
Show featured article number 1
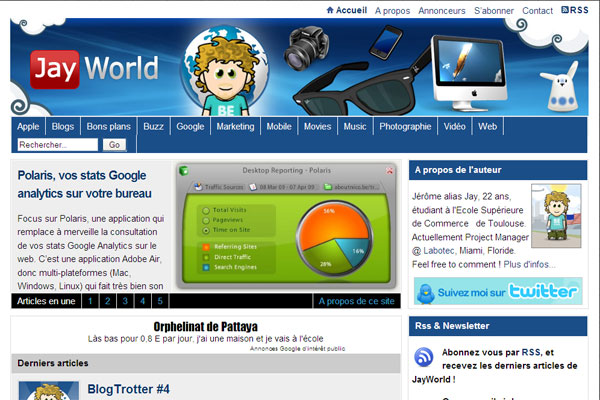[x=90, y=301]
